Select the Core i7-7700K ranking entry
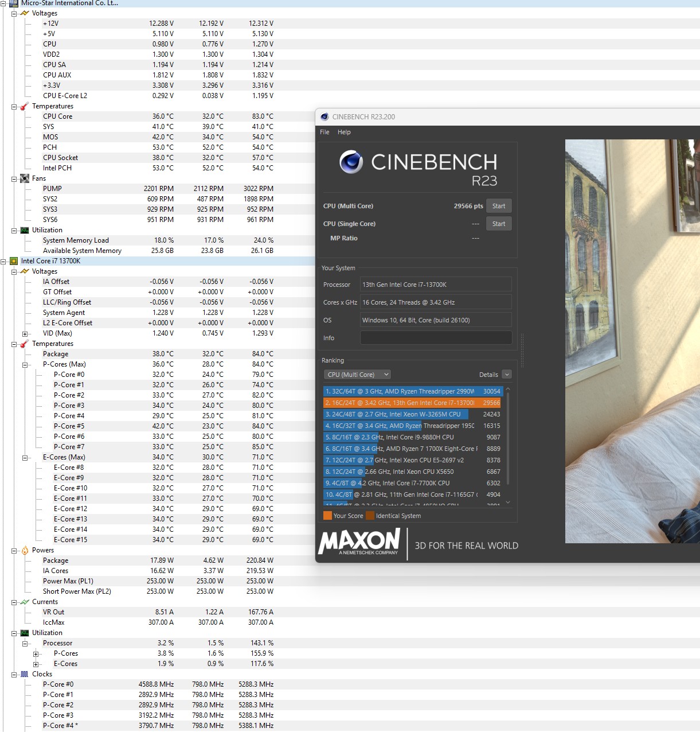Screen dimensions: 700x732 (x=412, y=483)
